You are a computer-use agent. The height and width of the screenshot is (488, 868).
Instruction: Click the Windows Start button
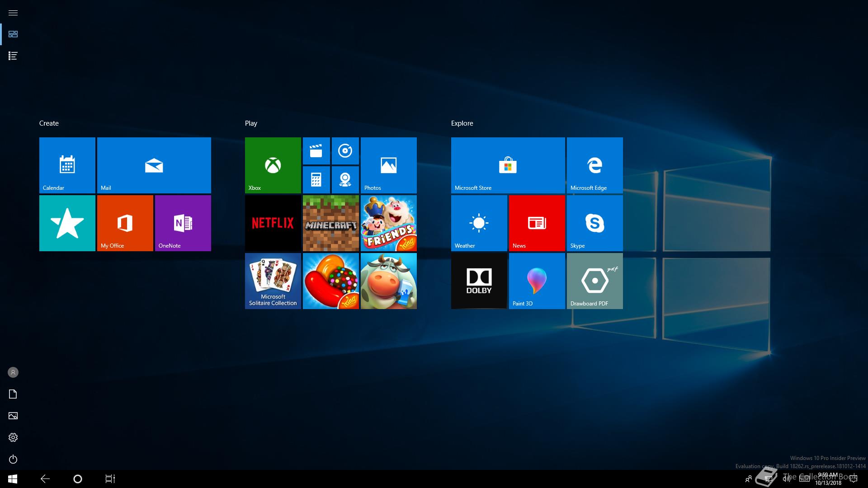click(x=13, y=479)
